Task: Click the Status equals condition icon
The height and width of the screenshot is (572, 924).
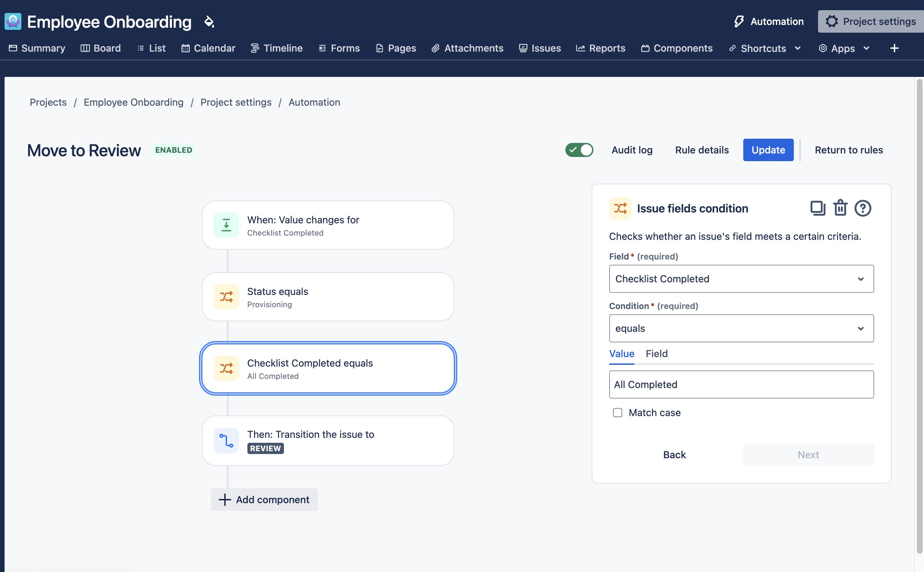Action: point(226,297)
